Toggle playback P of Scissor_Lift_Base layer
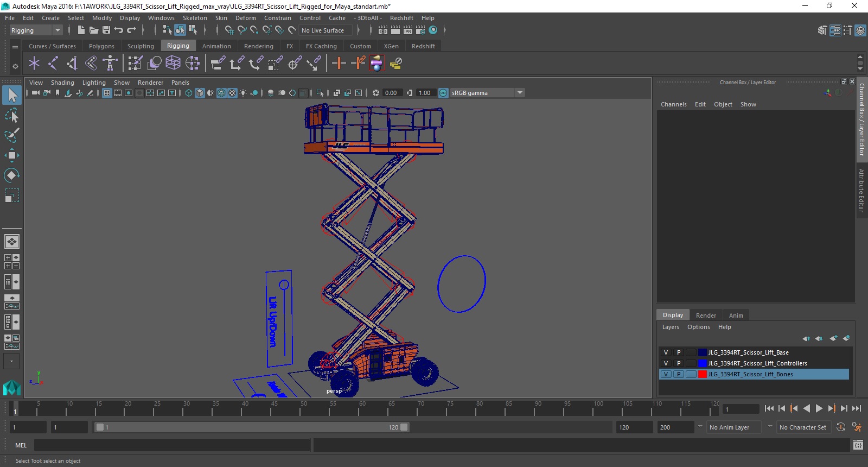The width and height of the screenshot is (868, 467). pos(678,352)
